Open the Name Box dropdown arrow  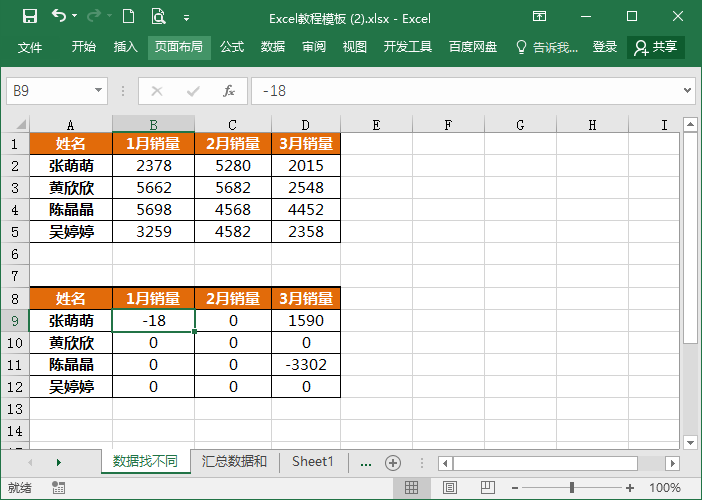tap(99, 91)
